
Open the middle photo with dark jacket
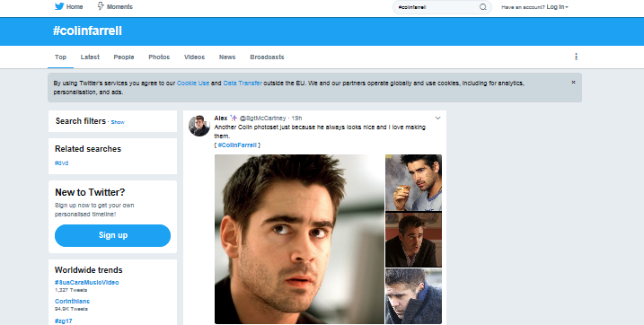pyautogui.click(x=413, y=240)
